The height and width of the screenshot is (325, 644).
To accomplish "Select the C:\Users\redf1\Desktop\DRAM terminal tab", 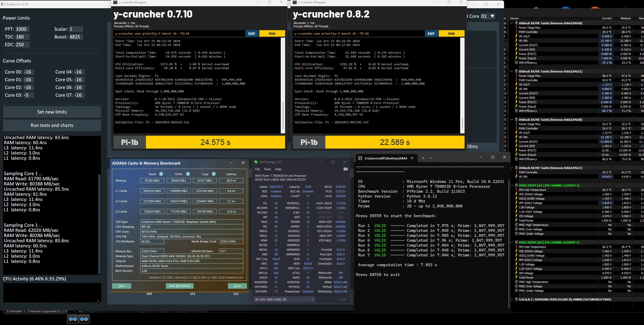I will [x=386, y=158].
